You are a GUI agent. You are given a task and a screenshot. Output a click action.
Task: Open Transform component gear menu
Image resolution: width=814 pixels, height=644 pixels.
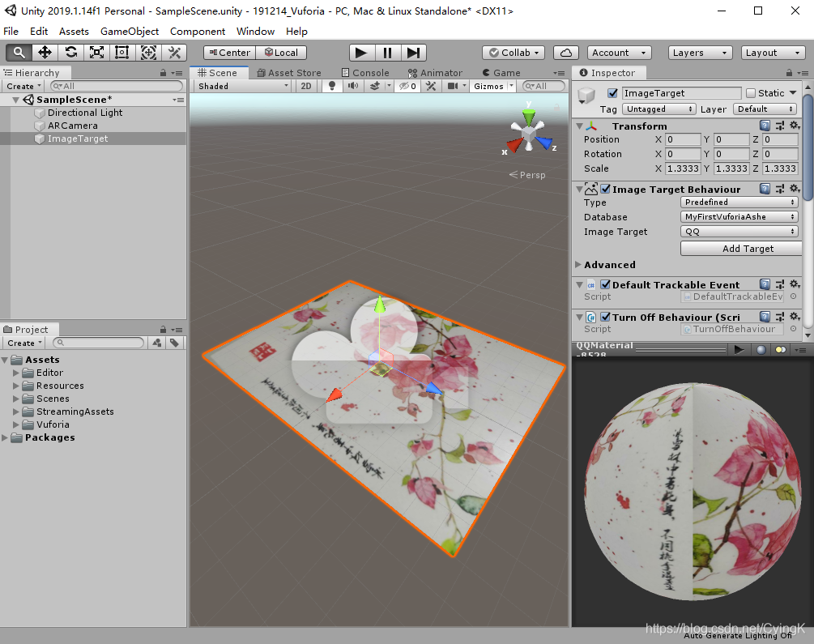click(x=795, y=126)
